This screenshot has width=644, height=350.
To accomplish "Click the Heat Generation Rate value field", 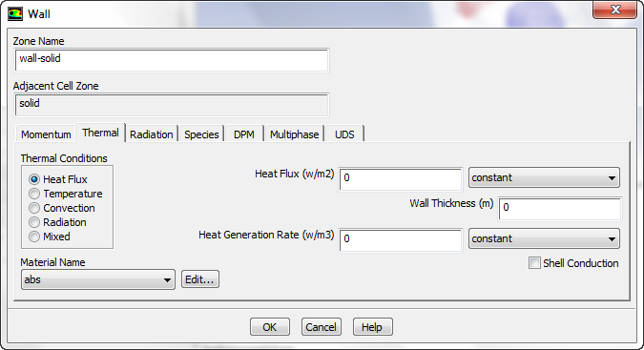I will tap(401, 240).
